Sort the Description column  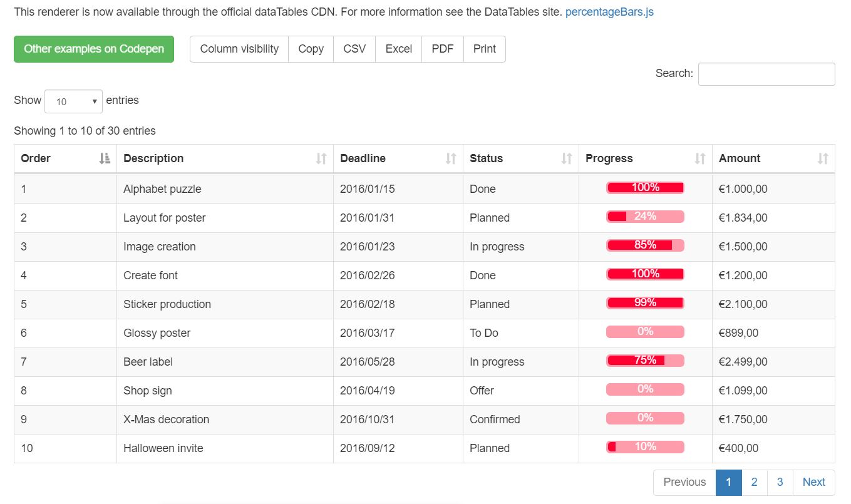pos(322,158)
